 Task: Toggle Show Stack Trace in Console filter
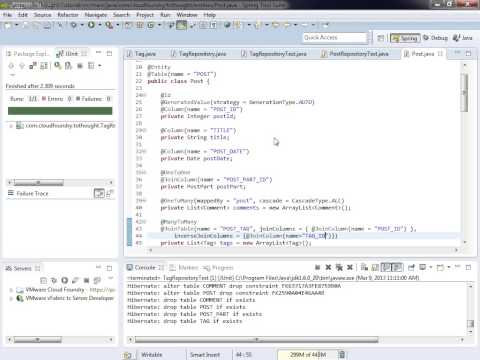click(x=99, y=193)
